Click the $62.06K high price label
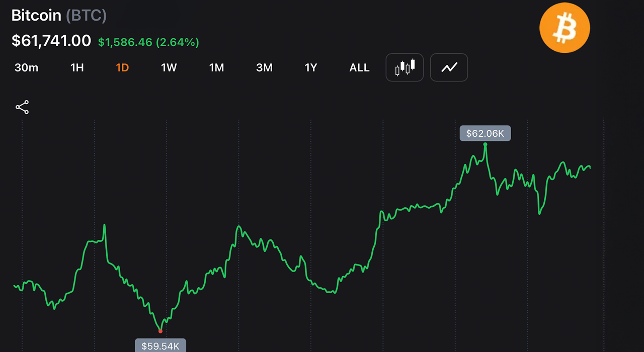Image resolution: width=644 pixels, height=352 pixels. click(x=485, y=133)
